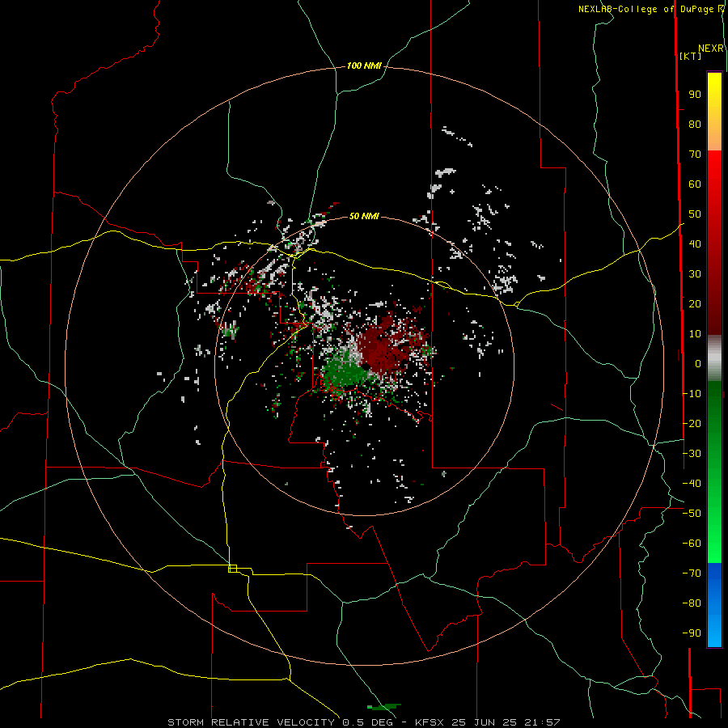Screen dimensions: 728x728
Task: Click the "90" value on velocity scale
Action: (695, 95)
